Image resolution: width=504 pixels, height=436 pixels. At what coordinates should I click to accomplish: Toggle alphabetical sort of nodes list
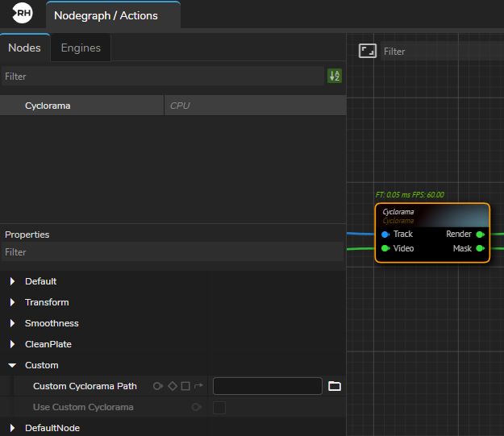(x=335, y=77)
